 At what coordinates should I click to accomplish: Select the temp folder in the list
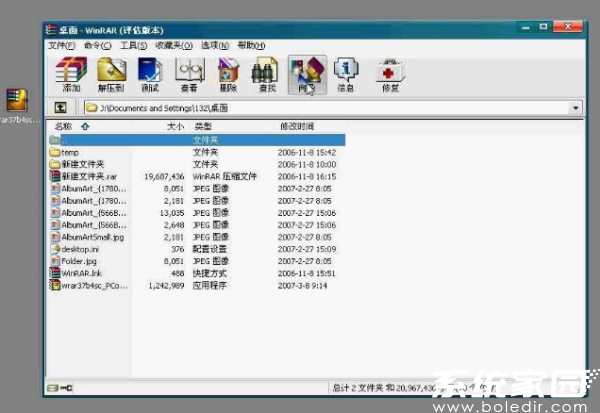pyautogui.click(x=69, y=152)
